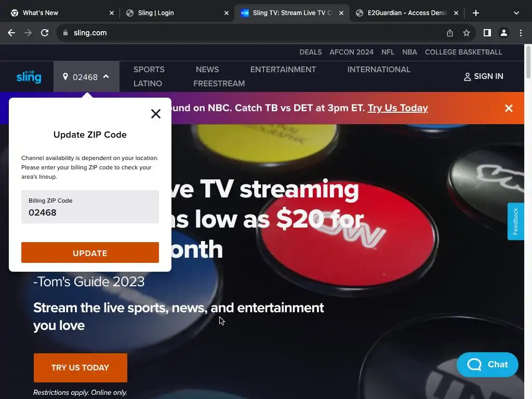
Task: Open the LATINO menu
Action: [148, 84]
